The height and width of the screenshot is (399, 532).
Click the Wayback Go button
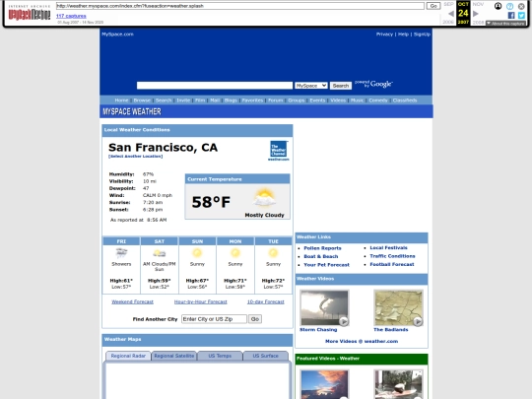[x=433, y=6]
